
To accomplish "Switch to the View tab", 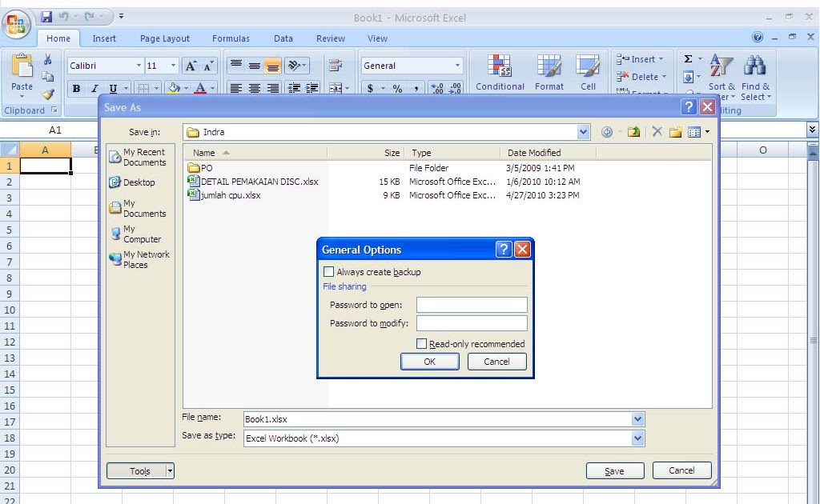I will (377, 38).
